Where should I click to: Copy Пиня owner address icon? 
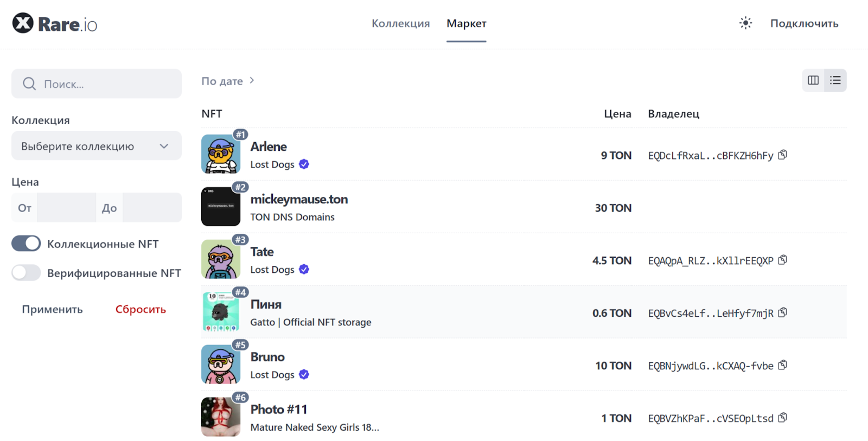pos(782,313)
